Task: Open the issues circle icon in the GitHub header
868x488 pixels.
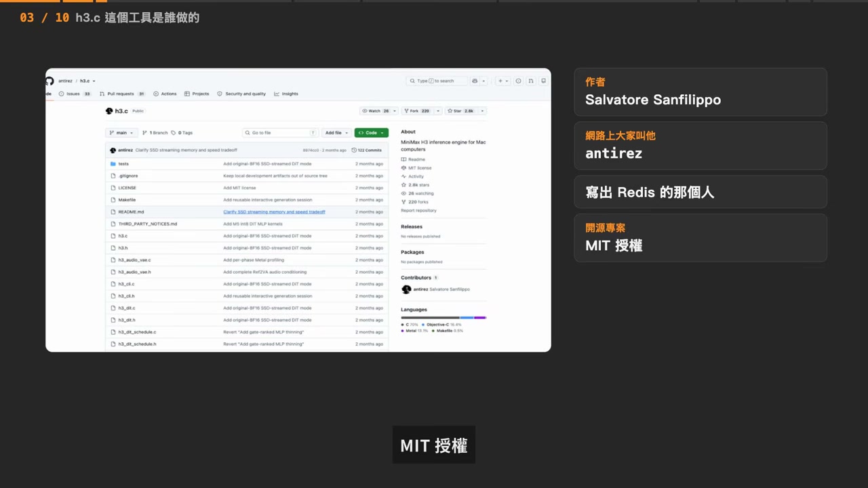Action: [518, 81]
